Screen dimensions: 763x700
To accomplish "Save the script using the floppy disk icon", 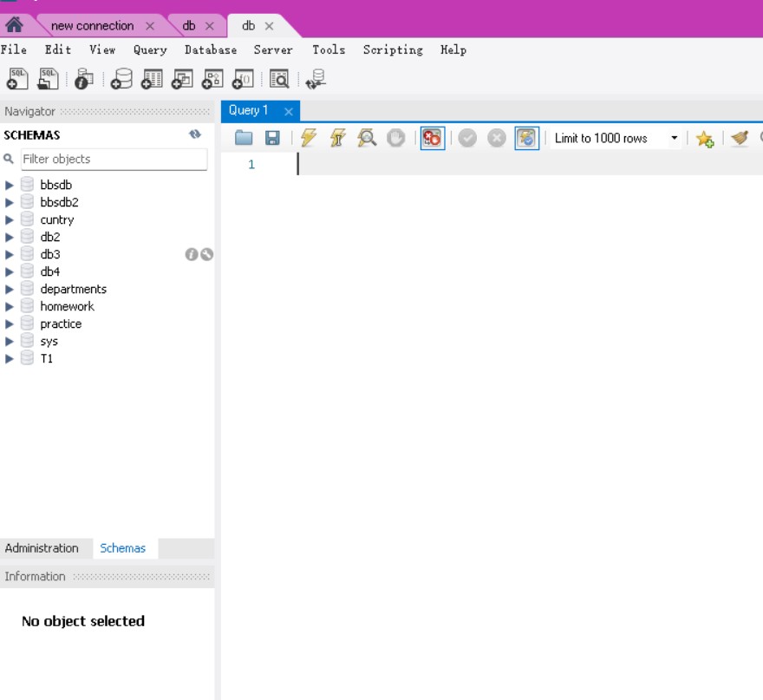I will click(272, 138).
